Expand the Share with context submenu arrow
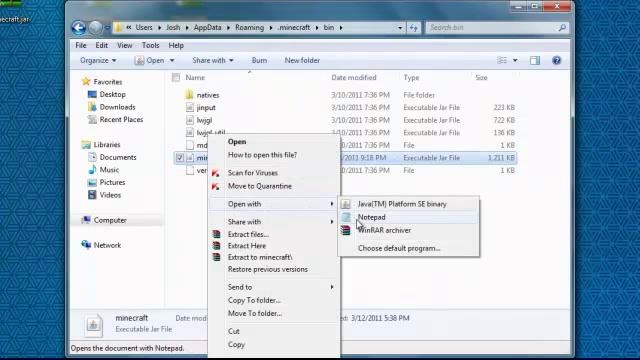This screenshot has width=640, height=360. click(x=332, y=222)
